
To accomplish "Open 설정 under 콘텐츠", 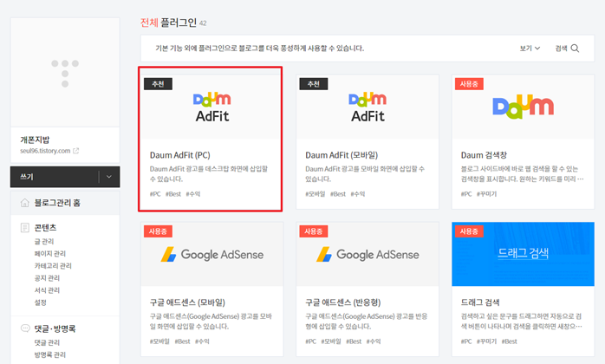I will [x=40, y=302].
